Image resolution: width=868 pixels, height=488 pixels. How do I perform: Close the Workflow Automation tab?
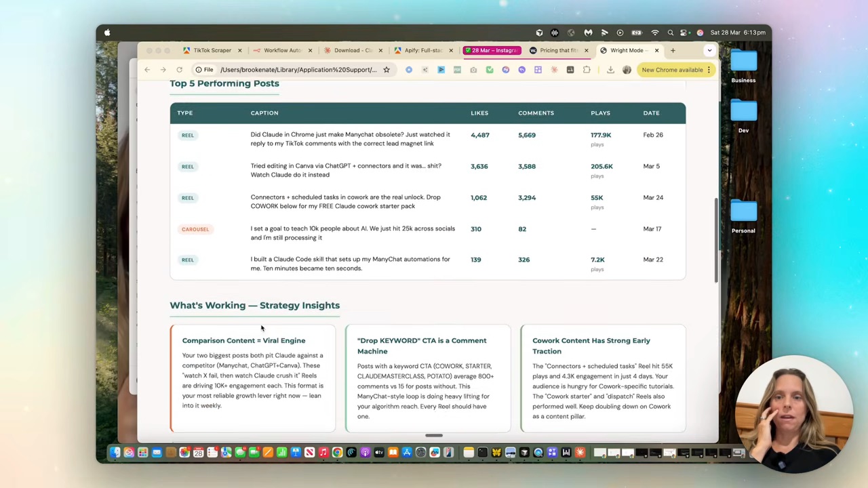coord(310,50)
